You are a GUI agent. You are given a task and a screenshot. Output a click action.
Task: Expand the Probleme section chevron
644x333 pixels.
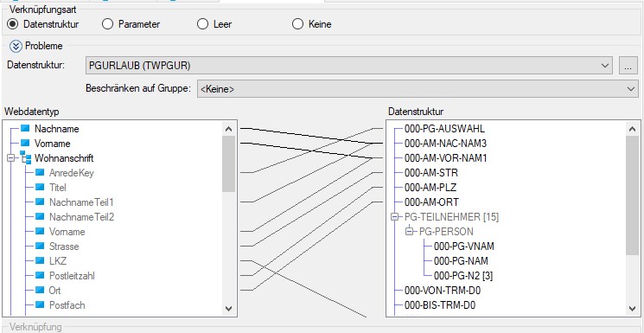pyautogui.click(x=16, y=46)
